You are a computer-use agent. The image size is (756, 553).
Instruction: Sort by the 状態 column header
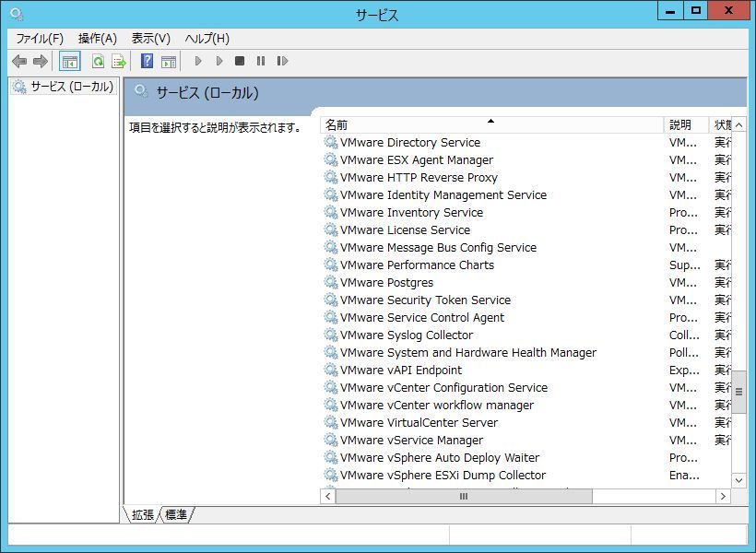[x=720, y=124]
